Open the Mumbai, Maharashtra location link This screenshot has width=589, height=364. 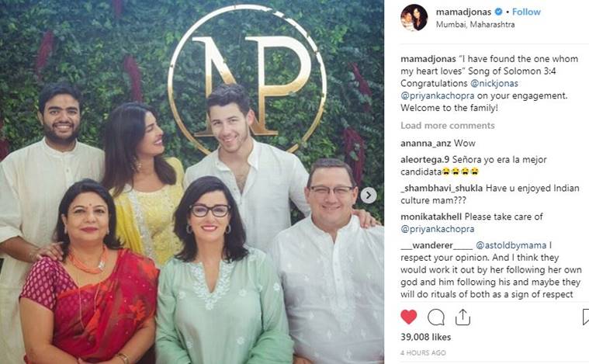[475, 24]
